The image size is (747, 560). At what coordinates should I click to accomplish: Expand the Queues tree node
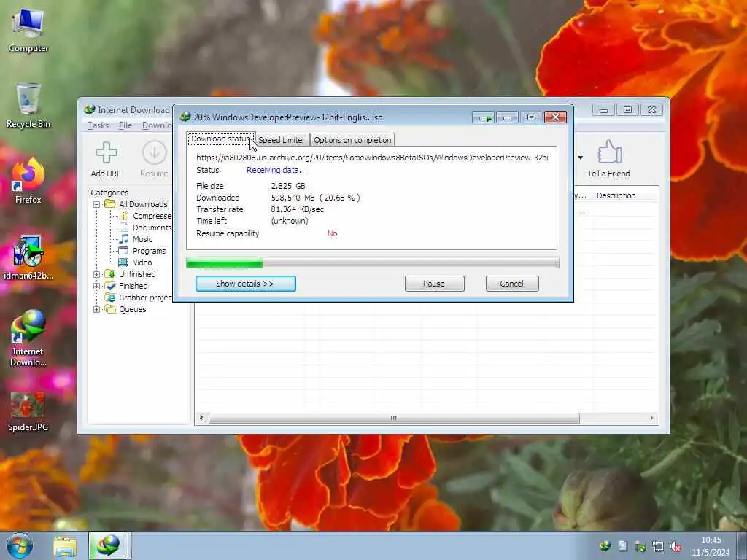(97, 309)
